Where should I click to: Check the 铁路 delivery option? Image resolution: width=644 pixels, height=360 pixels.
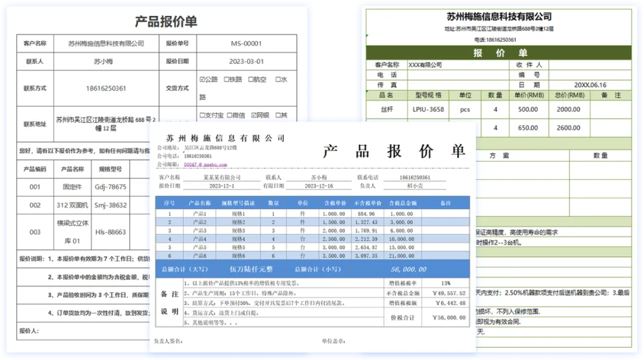(x=227, y=79)
